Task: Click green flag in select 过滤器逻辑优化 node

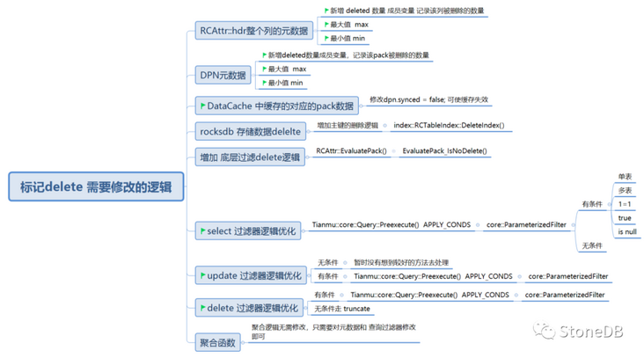Action: (x=203, y=231)
